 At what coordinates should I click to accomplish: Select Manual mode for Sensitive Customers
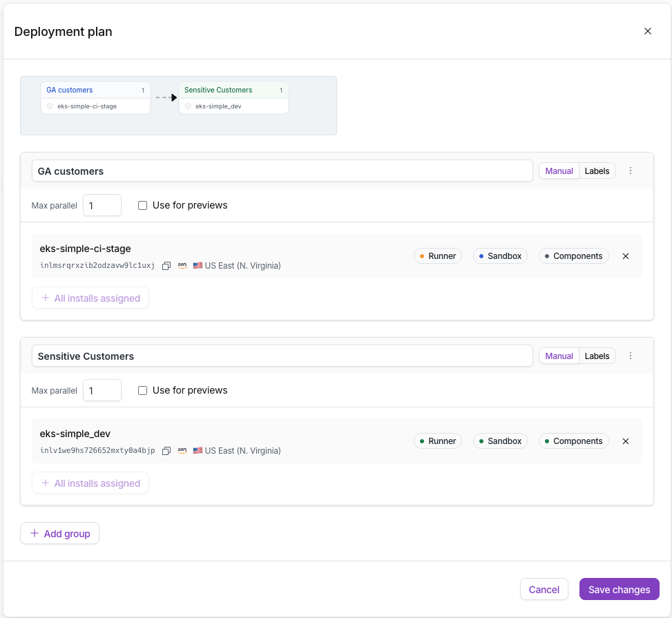(x=559, y=356)
